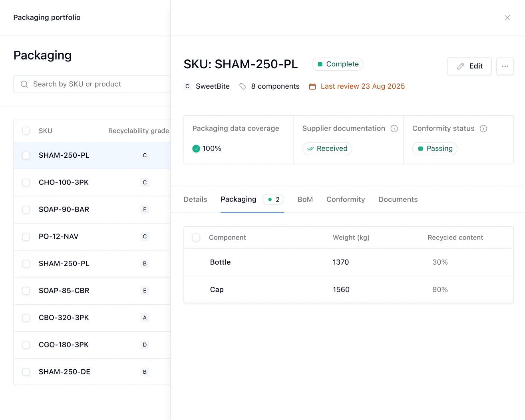Click the SweetBite brand avatar icon

(x=187, y=86)
